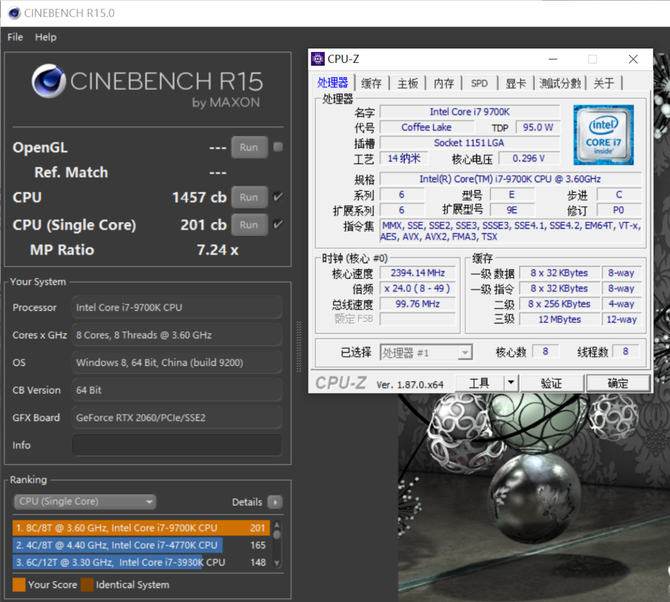Expand the 工具 button dropdown arrow
The width and height of the screenshot is (670, 602).
point(511,383)
